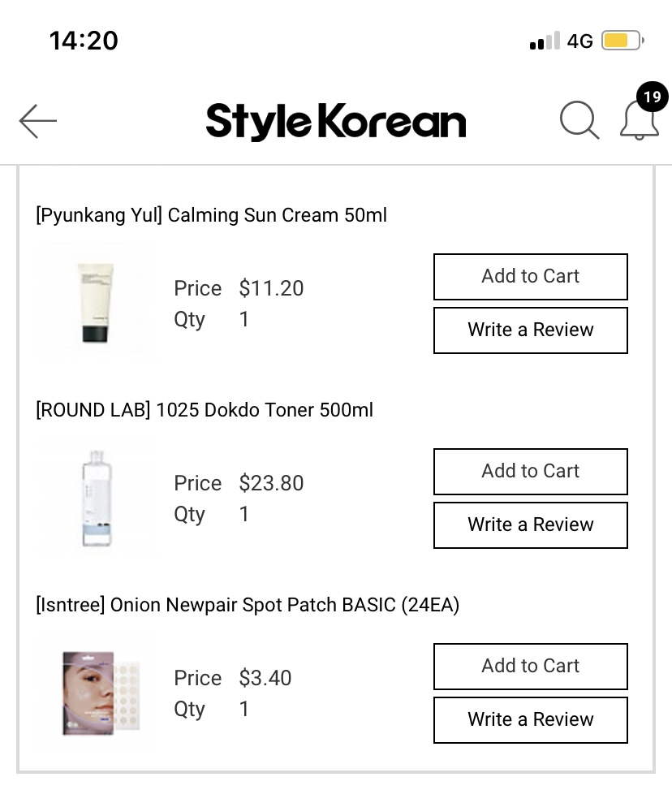Tap the 14:20 clock in status bar
The image size is (672, 790).
click(84, 41)
